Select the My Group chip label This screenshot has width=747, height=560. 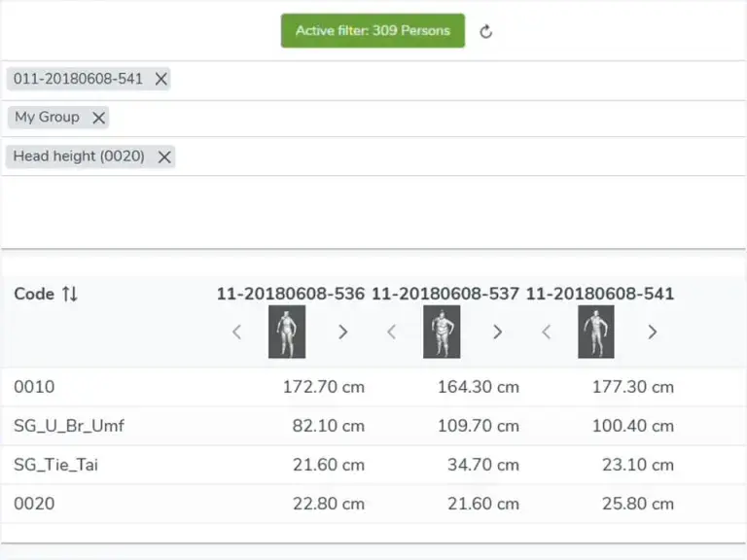coord(47,117)
